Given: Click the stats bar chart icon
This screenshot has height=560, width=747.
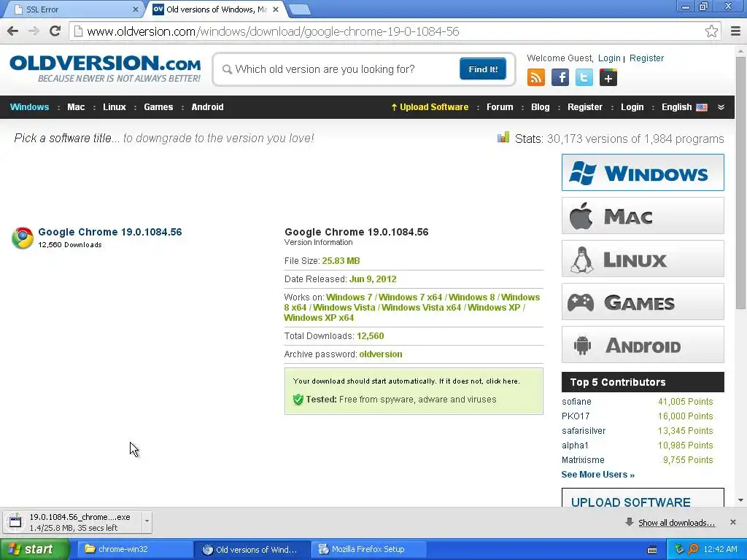Looking at the screenshot, I should click(503, 138).
